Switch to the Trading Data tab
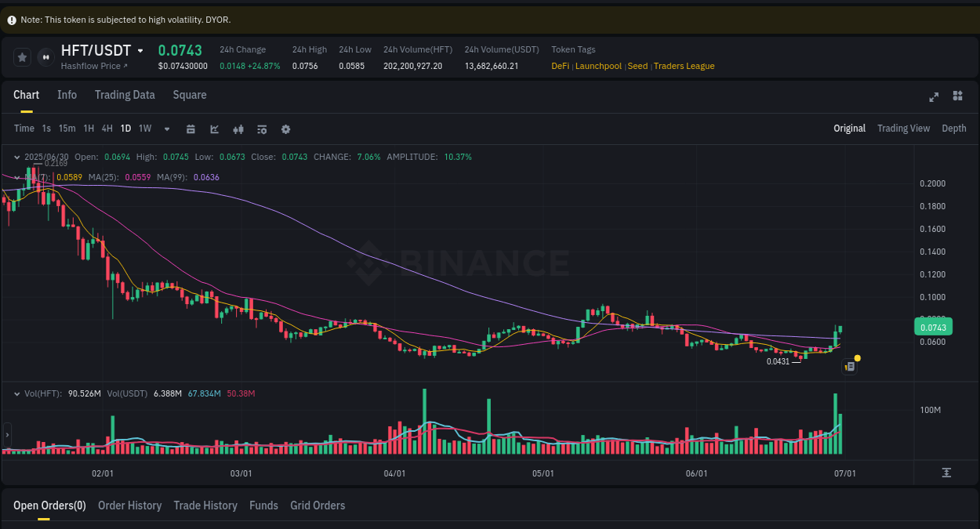The image size is (980, 529). (x=125, y=95)
